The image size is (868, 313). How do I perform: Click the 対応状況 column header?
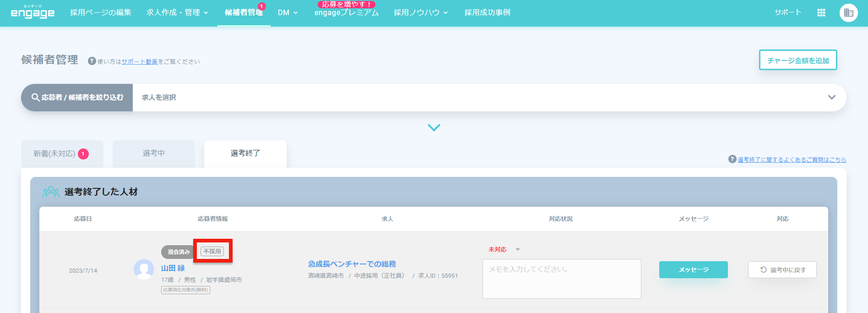coord(560,219)
